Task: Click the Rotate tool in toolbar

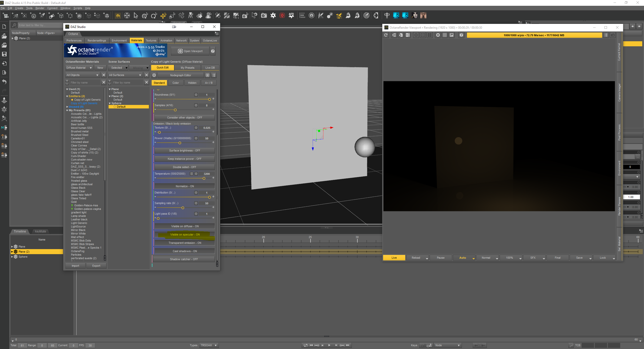Action: pos(154,16)
